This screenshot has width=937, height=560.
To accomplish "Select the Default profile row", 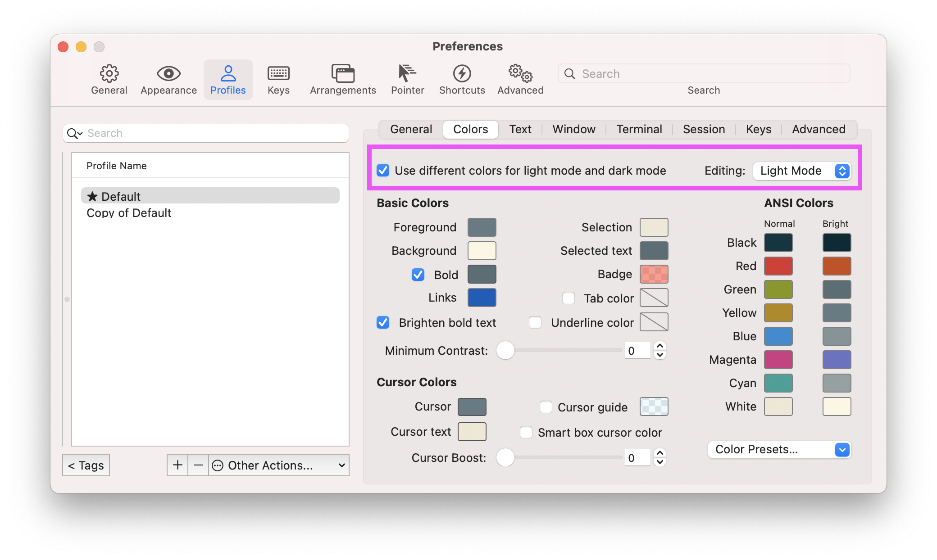I will tap(210, 196).
